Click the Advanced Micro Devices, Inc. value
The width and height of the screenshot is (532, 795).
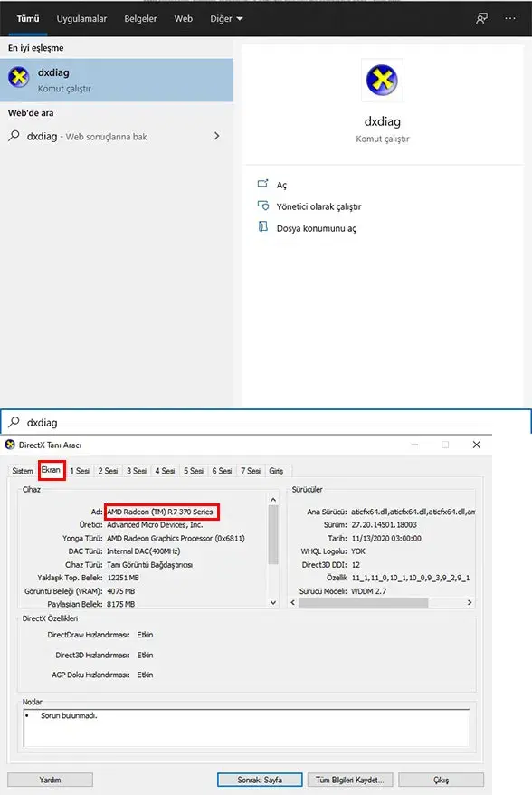155,525
